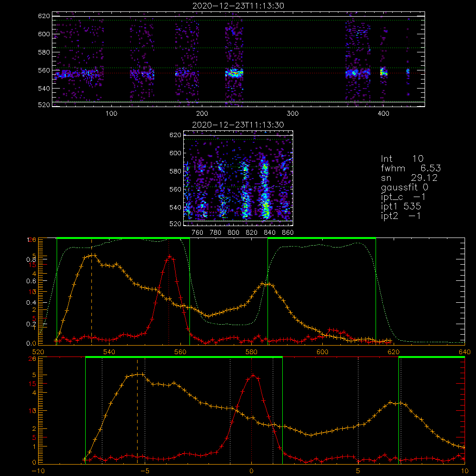Click x-axis label 760 in middle panel

point(198,233)
